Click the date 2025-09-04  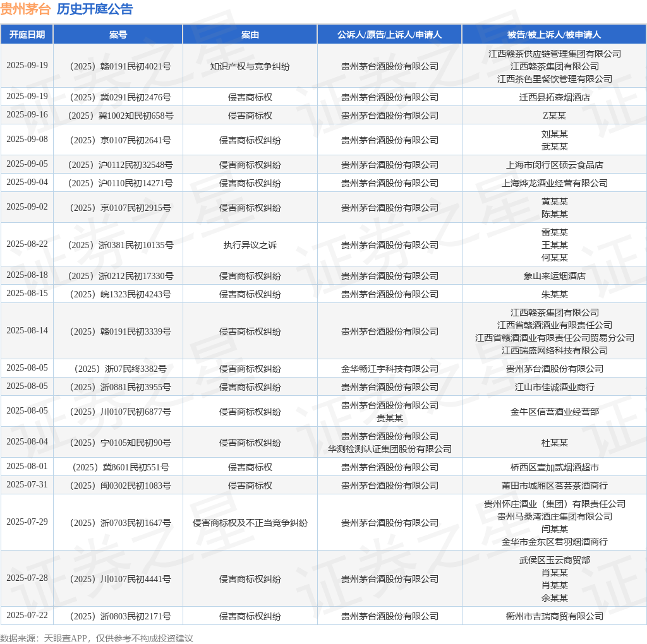[27, 182]
